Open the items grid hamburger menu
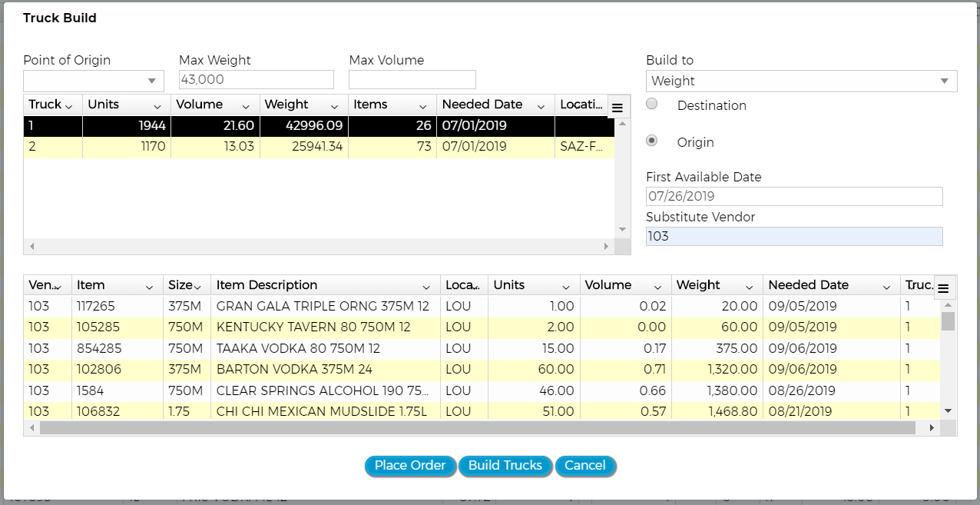This screenshot has height=505, width=980. click(x=944, y=288)
